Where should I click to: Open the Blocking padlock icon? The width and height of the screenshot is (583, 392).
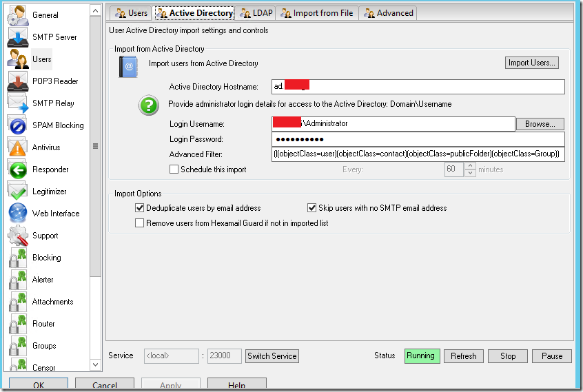pos(17,258)
